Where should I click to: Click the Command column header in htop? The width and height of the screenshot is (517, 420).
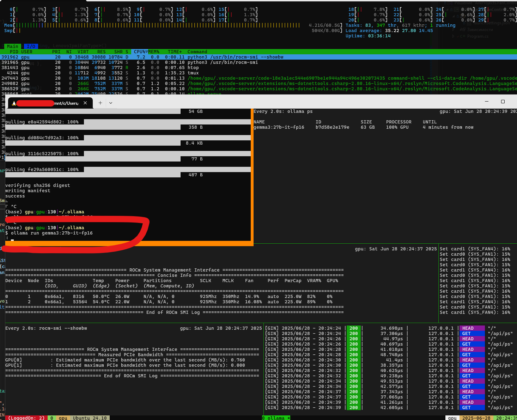[x=197, y=52]
